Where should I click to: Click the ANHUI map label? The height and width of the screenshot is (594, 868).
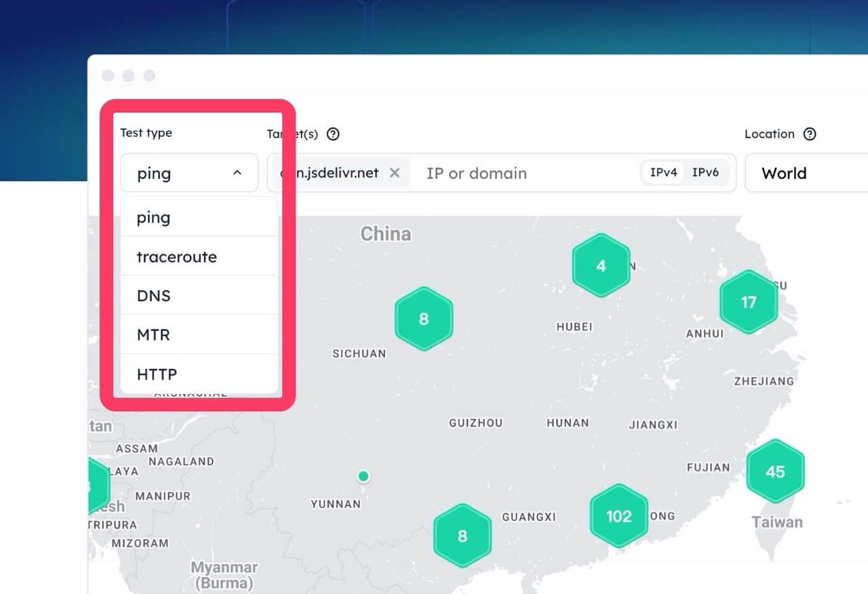[x=705, y=334]
